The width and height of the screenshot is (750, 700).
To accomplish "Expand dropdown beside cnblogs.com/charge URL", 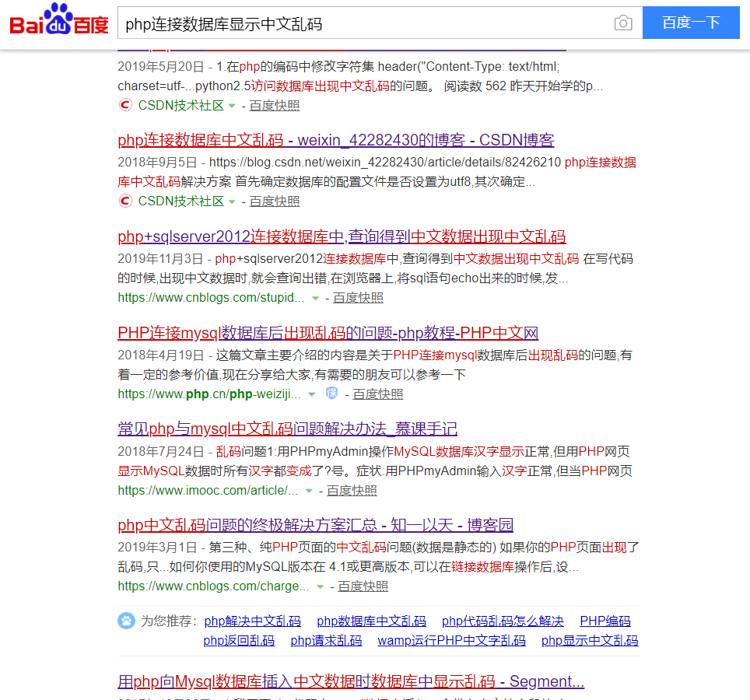I will coord(320,586).
